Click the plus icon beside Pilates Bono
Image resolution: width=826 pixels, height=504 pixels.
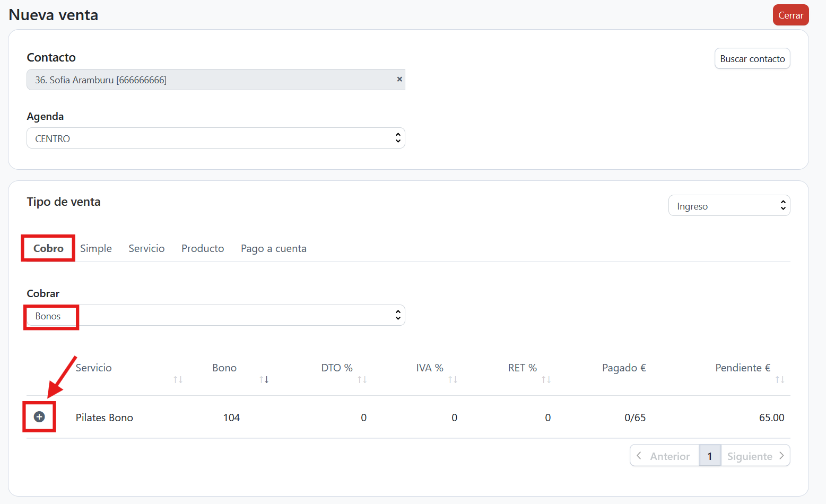pos(39,417)
